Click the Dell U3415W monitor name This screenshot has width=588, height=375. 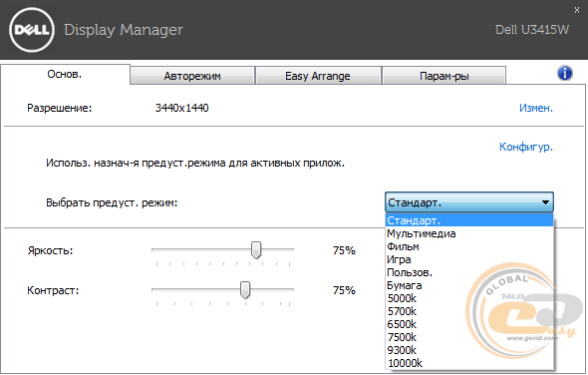(532, 30)
